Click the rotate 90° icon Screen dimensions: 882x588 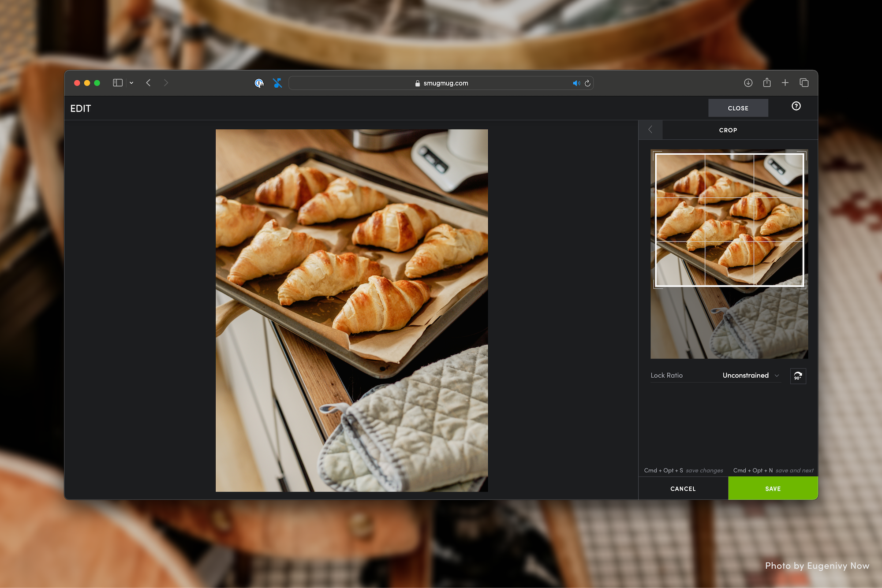tap(798, 376)
